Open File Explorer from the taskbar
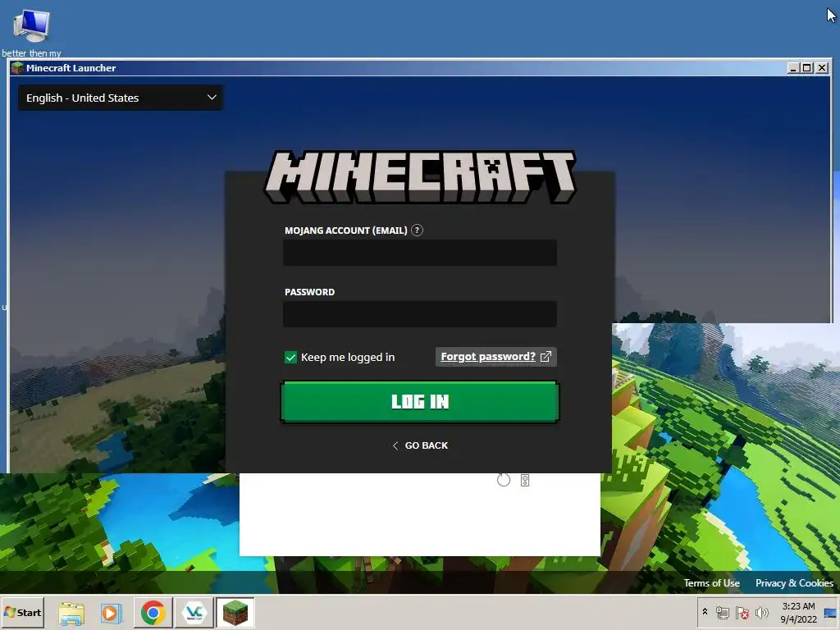 (71, 613)
